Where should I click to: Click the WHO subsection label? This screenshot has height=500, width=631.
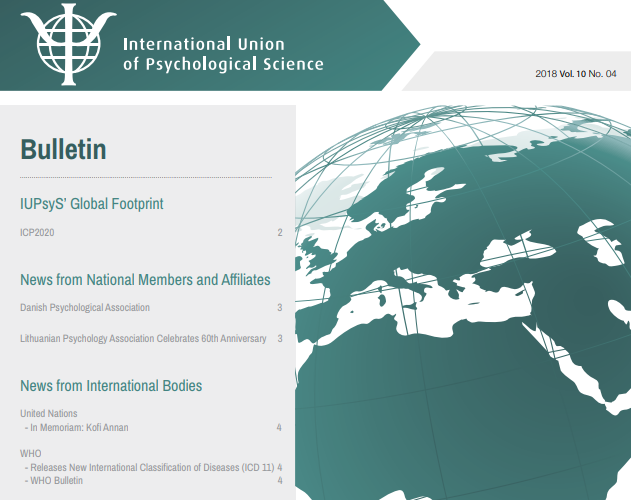tap(31, 454)
